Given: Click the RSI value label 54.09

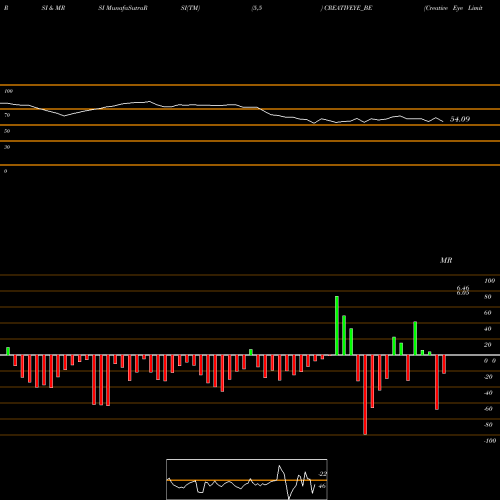Looking at the screenshot, I should point(460,119).
